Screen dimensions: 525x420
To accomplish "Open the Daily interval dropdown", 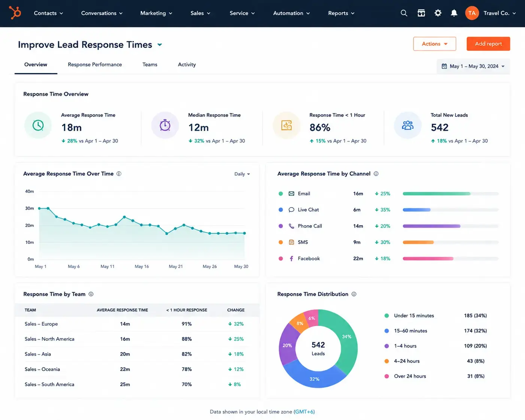I will point(242,174).
